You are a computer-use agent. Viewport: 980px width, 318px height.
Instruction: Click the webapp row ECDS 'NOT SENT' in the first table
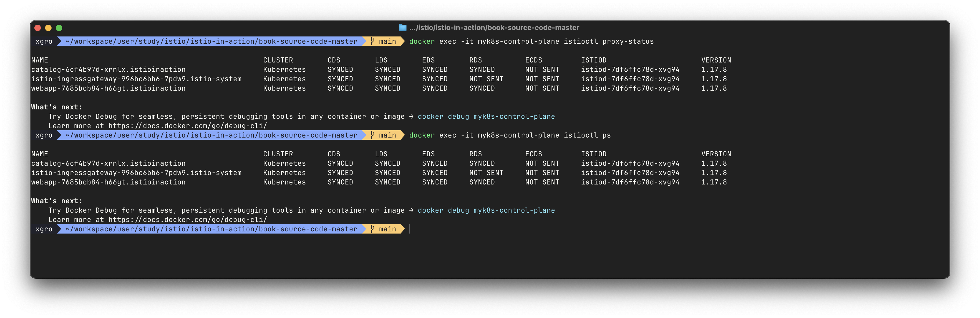(542, 88)
